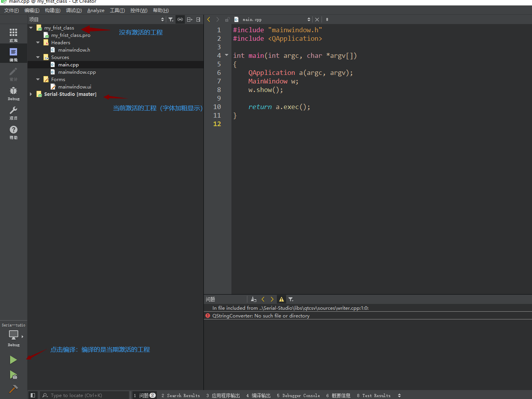Select the QStringConverter error message
Image resolution: width=532 pixels, height=399 pixels.
click(x=261, y=316)
